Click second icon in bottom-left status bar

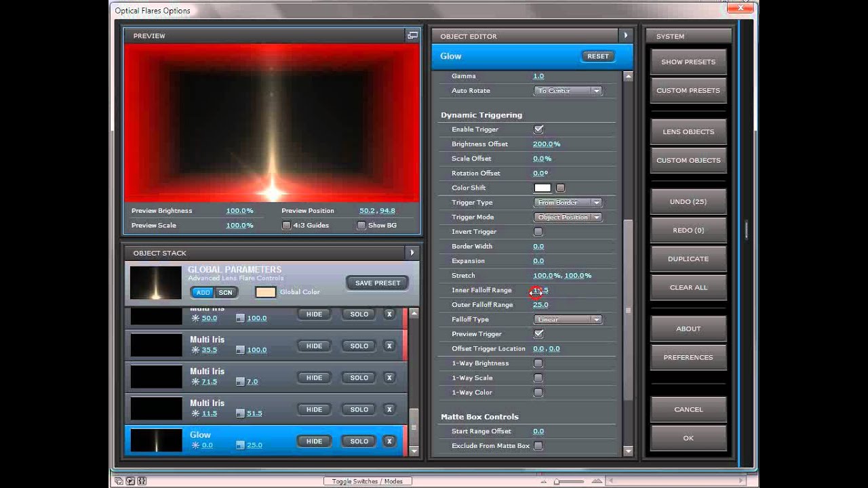point(130,481)
